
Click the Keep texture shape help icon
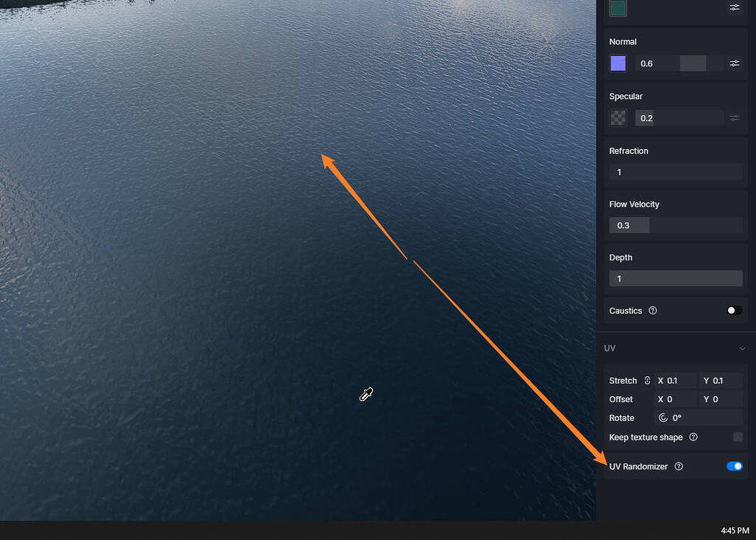click(x=693, y=437)
